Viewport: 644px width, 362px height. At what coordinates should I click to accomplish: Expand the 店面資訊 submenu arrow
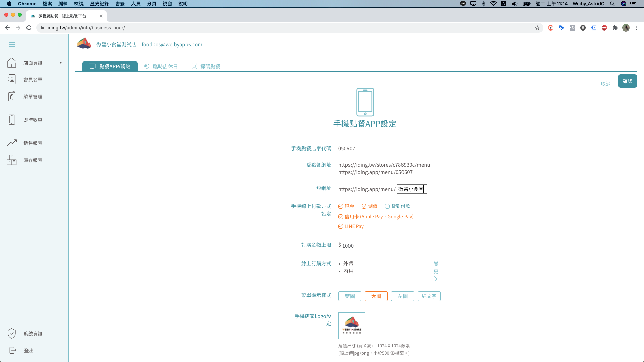61,63
